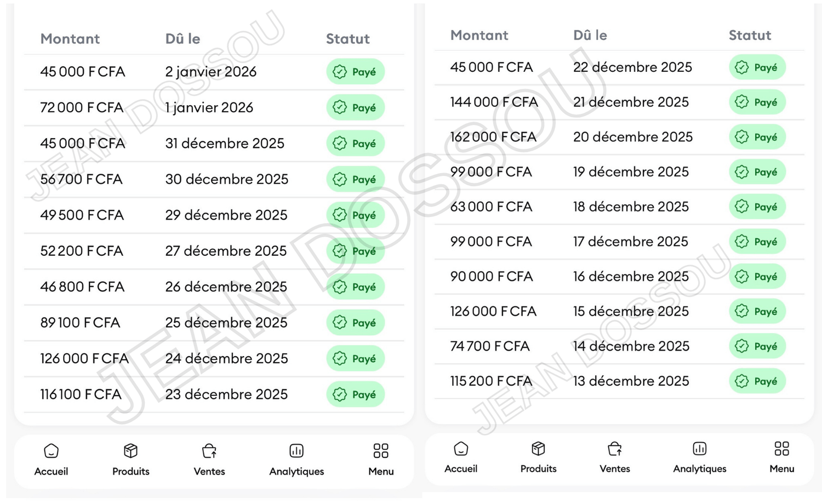Open Accueil home icon in left panel
The height and width of the screenshot is (504, 822).
(x=51, y=451)
